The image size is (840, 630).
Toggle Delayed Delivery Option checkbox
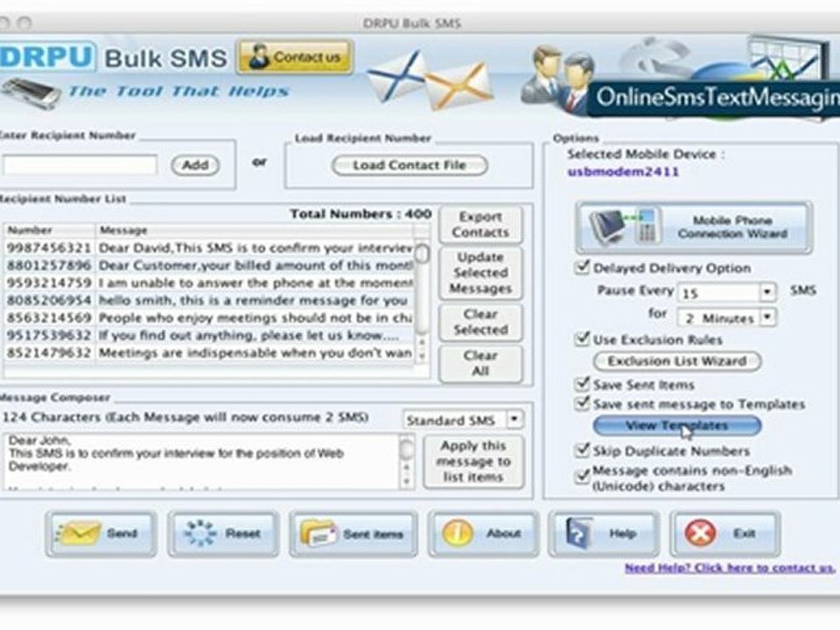(582, 268)
